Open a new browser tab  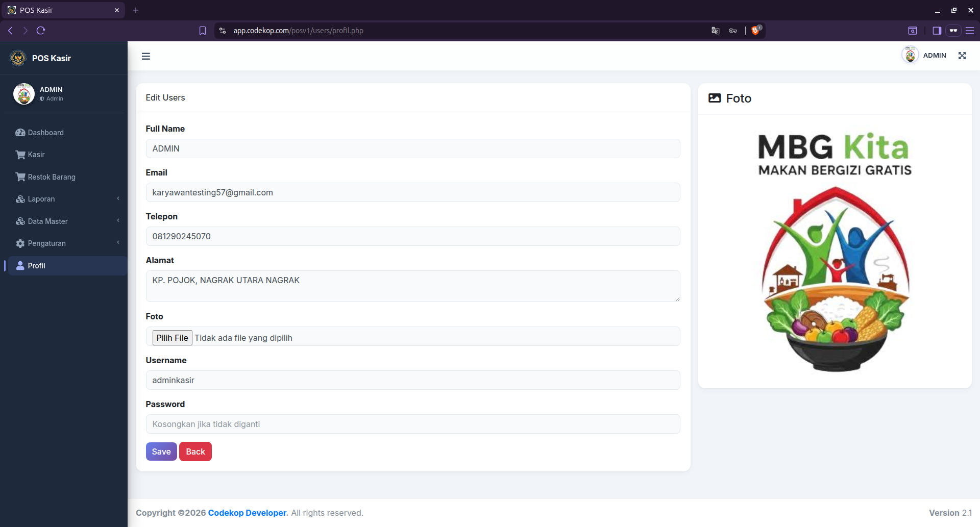click(x=136, y=10)
